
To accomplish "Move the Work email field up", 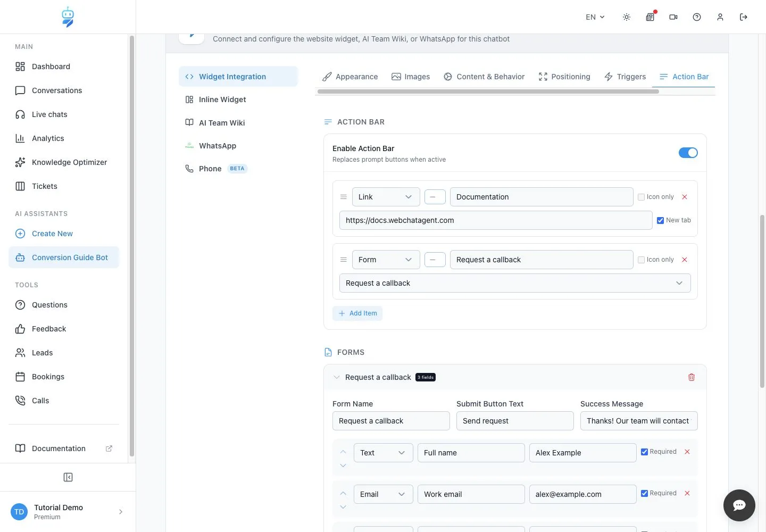I will [343, 493].
